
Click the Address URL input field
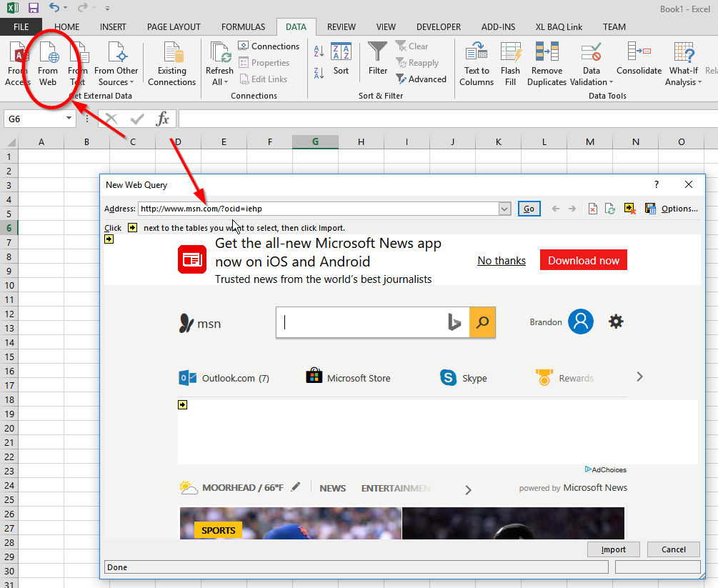318,209
